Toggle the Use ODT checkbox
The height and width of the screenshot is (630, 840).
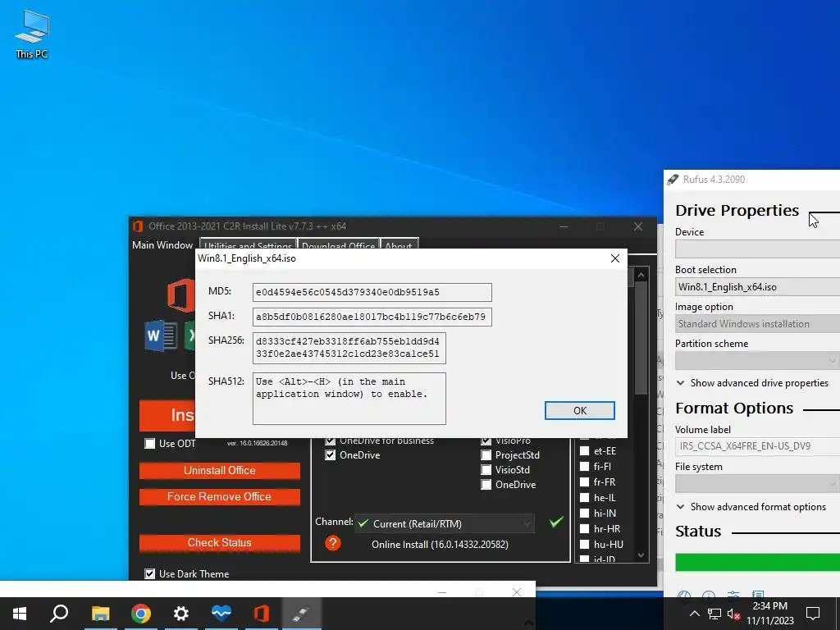pos(150,444)
